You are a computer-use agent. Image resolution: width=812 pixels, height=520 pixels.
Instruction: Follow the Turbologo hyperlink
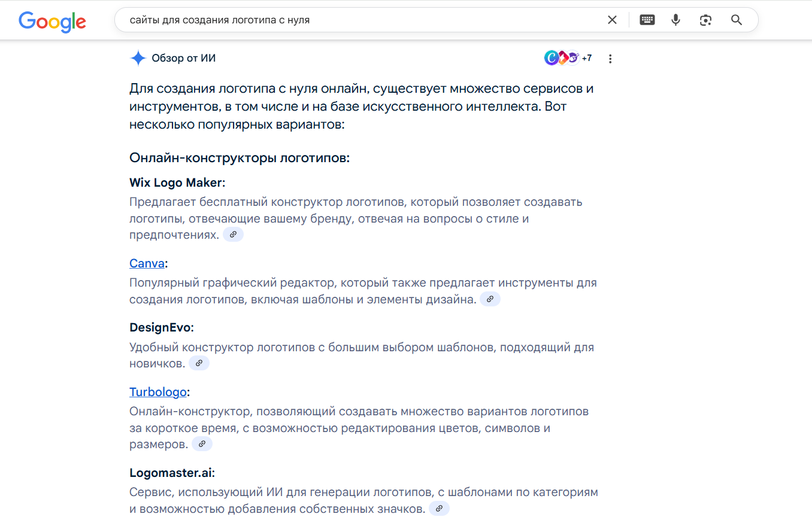pos(158,393)
